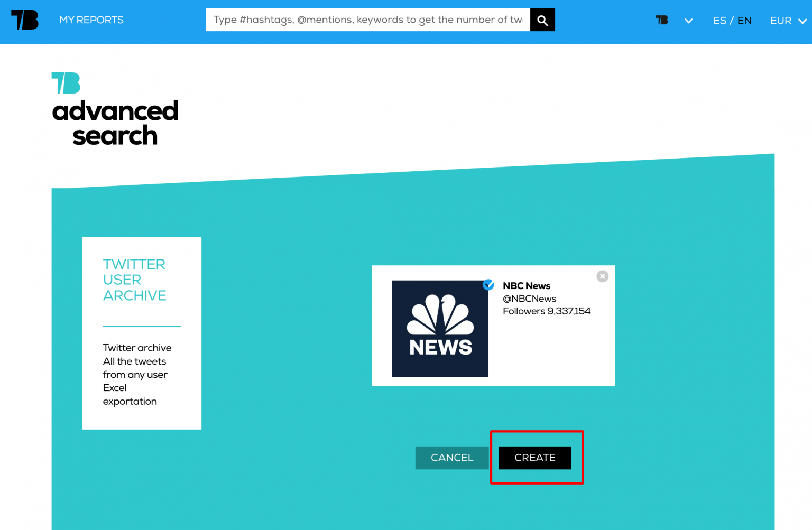
Task: Click the NBC News peacock logo thumbnail
Action: tap(440, 328)
